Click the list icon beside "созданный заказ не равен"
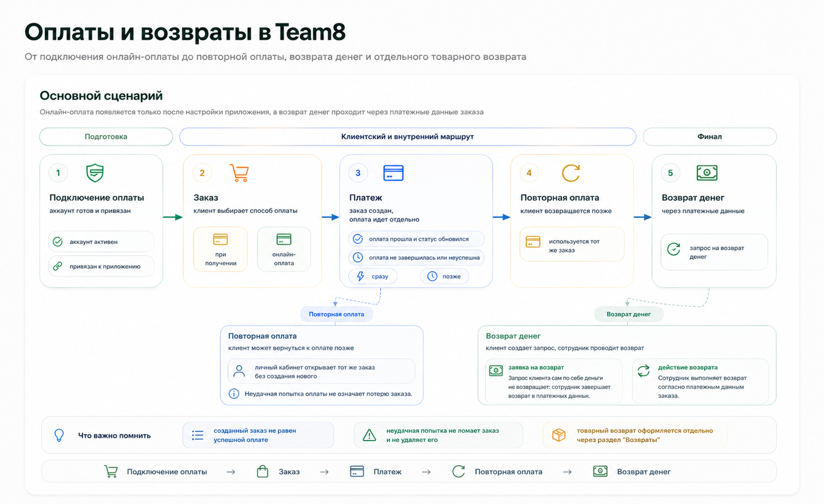The height and width of the screenshot is (504, 824). click(x=198, y=435)
